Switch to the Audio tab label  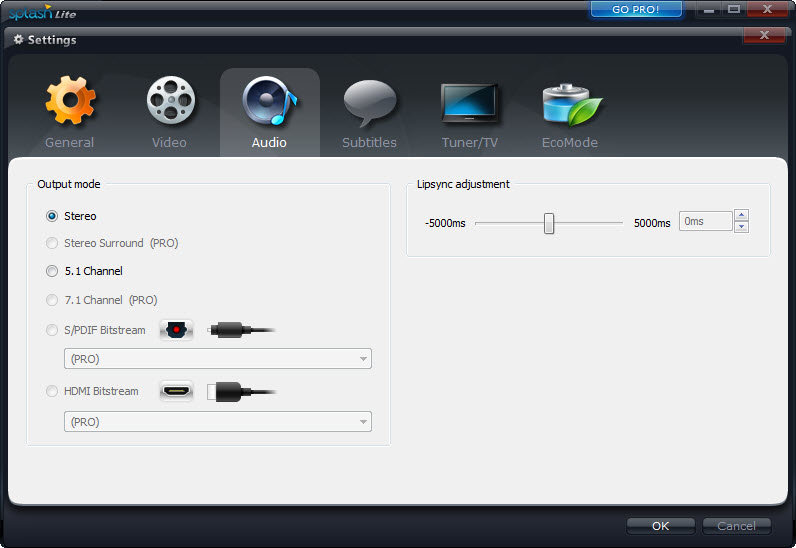[x=270, y=143]
